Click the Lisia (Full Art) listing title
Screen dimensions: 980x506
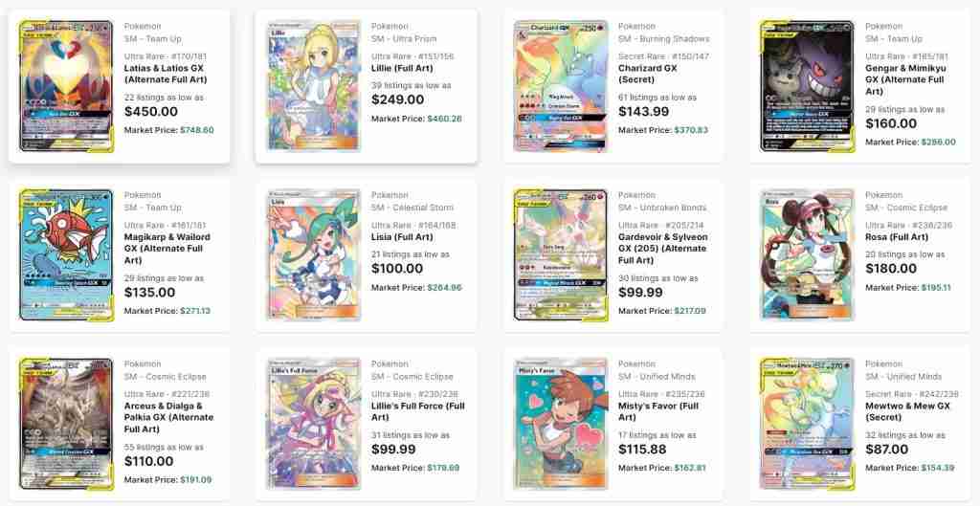click(402, 237)
